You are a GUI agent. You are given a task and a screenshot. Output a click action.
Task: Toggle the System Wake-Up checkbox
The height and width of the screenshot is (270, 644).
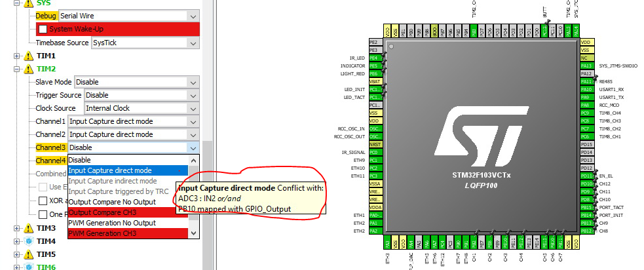pyautogui.click(x=43, y=29)
